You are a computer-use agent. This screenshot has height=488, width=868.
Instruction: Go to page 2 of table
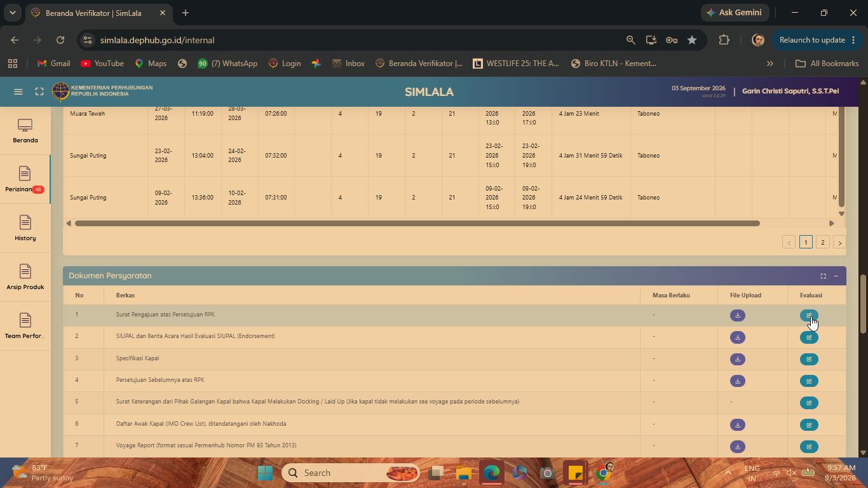[x=823, y=242]
